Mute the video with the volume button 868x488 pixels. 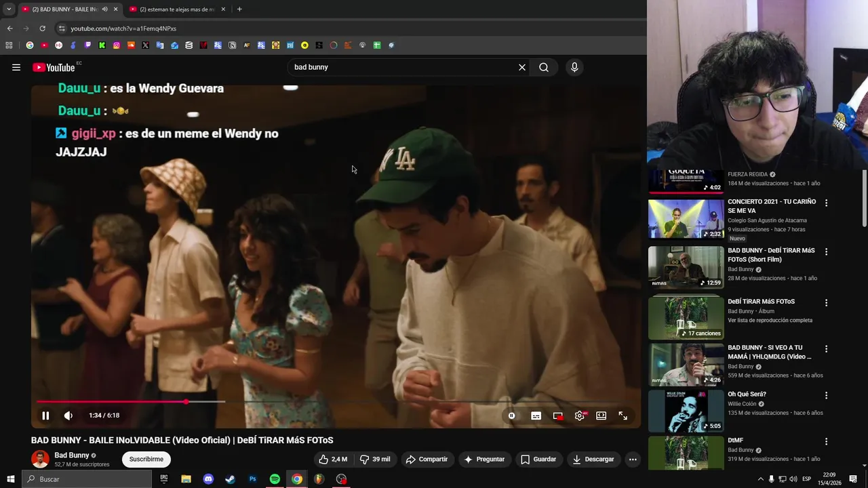point(68,415)
